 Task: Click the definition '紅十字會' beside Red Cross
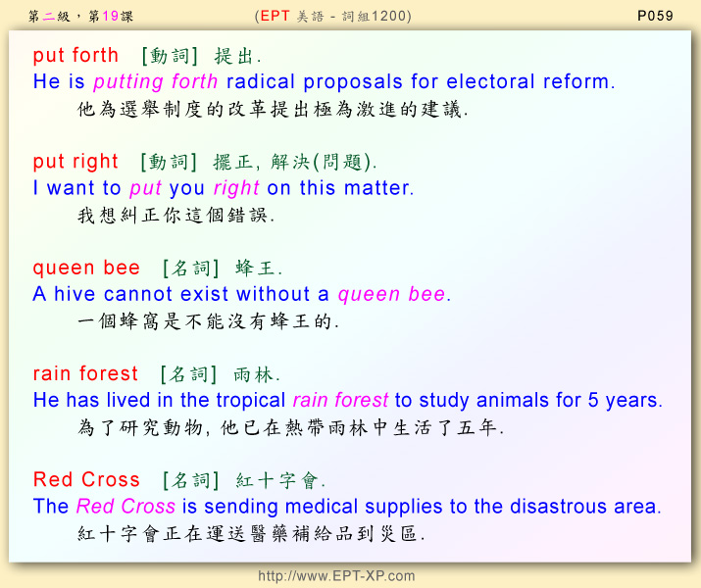[280, 481]
